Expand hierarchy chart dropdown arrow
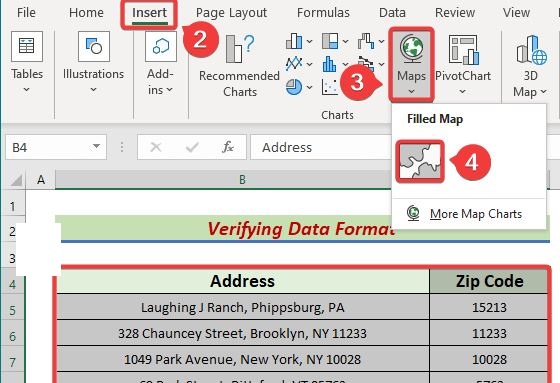This screenshot has width=560, height=383. click(345, 42)
